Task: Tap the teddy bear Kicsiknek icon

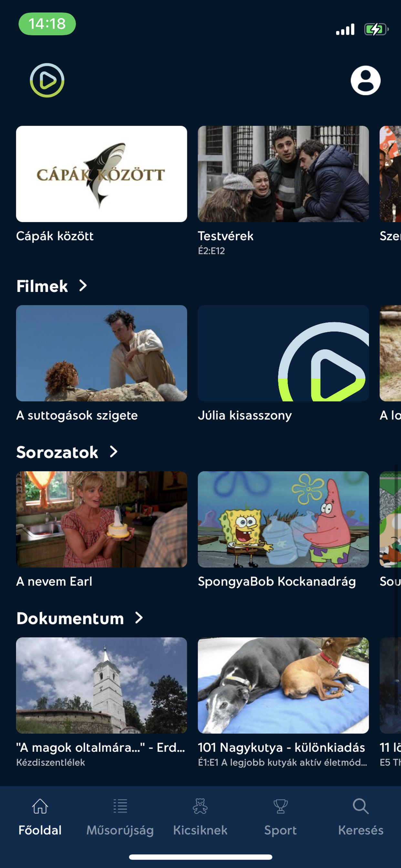Action: (x=200, y=806)
